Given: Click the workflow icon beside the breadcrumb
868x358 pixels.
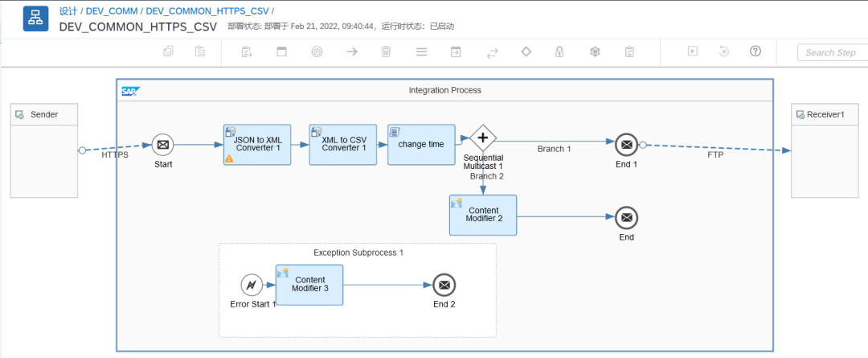Looking at the screenshot, I should tap(35, 19).
